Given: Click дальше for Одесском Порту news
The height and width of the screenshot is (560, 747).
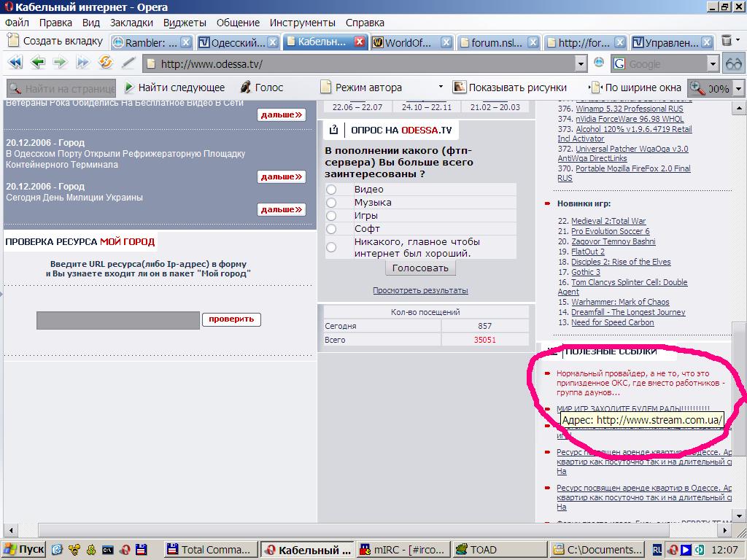Looking at the screenshot, I should tap(282, 176).
